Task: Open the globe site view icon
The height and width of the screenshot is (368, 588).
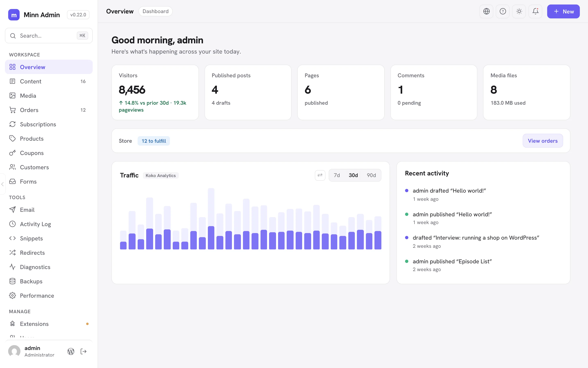Action: pyautogui.click(x=486, y=11)
